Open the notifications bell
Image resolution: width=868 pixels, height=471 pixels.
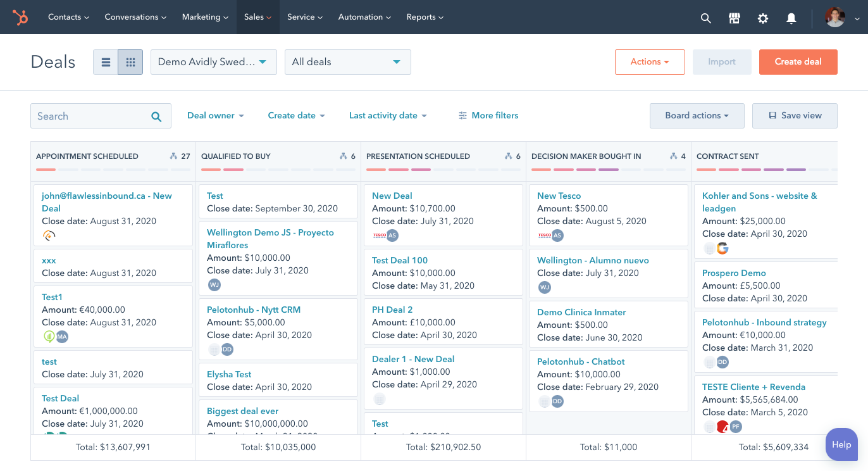(x=791, y=18)
